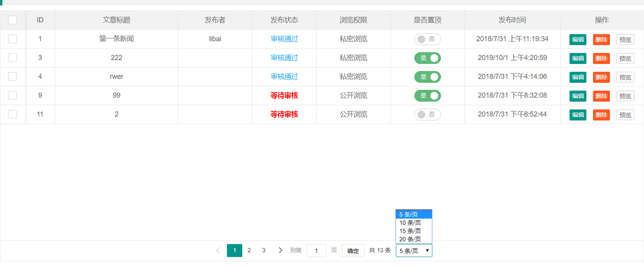
Task: Click the 5 条/页 page size dropdown
Action: [414, 251]
